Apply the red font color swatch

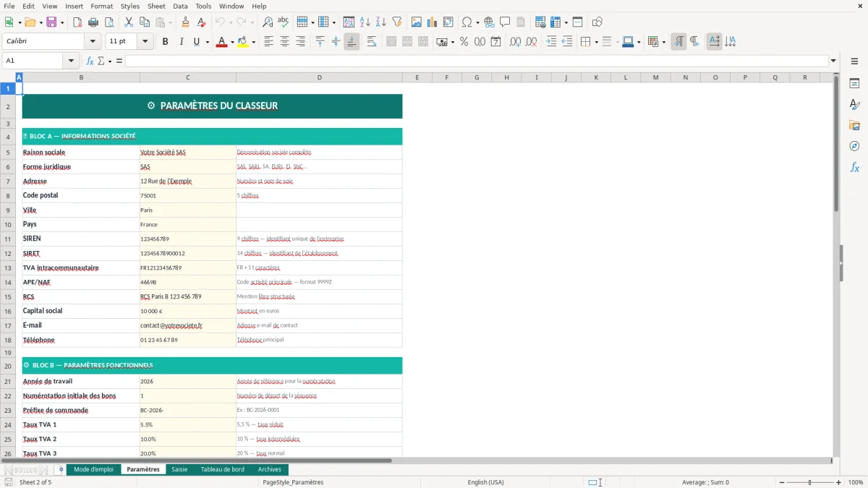click(x=221, y=42)
